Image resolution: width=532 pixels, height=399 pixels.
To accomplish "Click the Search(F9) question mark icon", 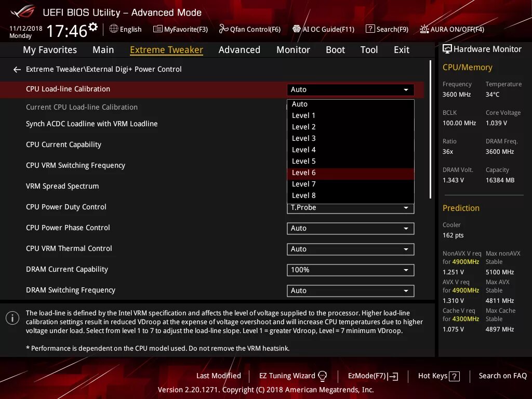I will click(x=370, y=29).
